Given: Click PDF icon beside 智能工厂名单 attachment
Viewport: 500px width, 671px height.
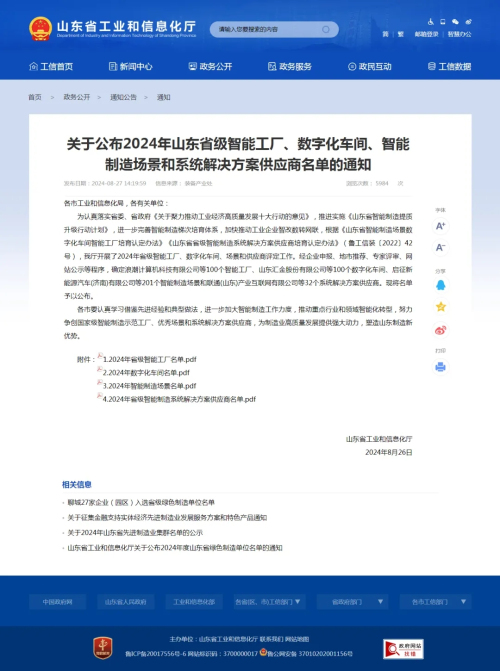Looking at the screenshot, I should pyautogui.click(x=100, y=356).
